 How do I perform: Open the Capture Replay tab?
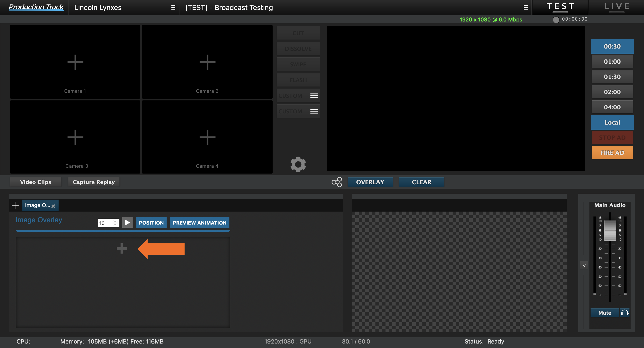94,182
